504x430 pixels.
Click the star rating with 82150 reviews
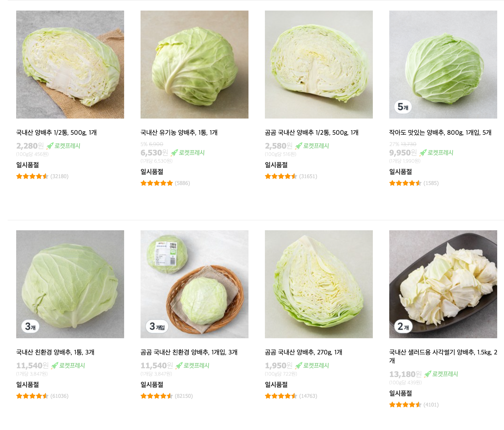tap(157, 396)
